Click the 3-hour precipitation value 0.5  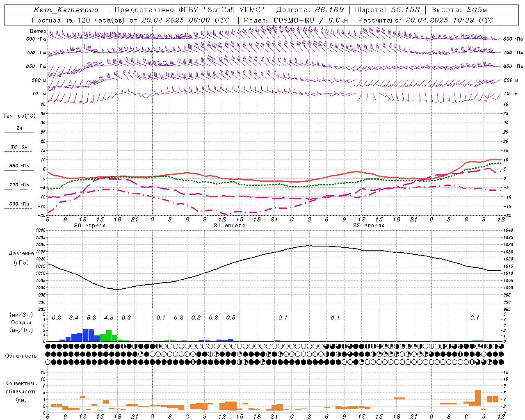pos(231,318)
